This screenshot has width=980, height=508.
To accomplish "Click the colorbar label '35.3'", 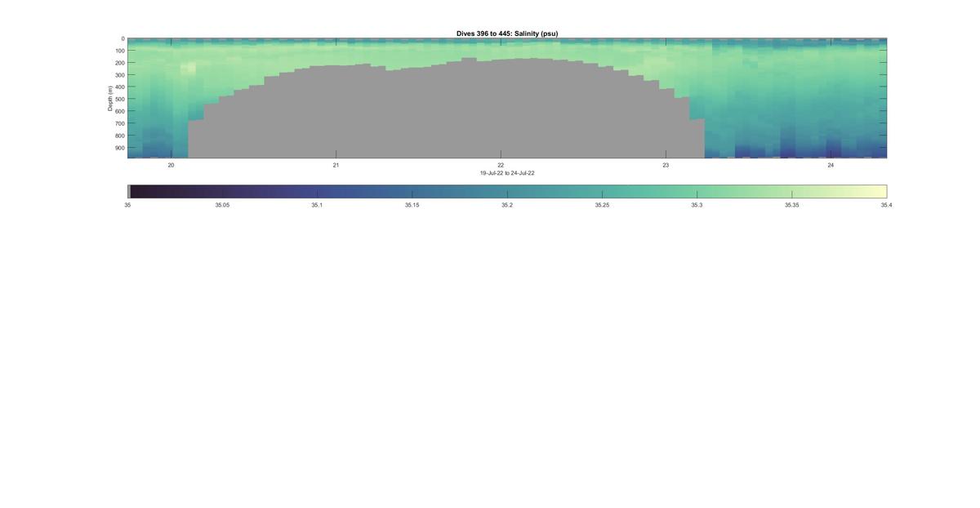I will point(697,205).
